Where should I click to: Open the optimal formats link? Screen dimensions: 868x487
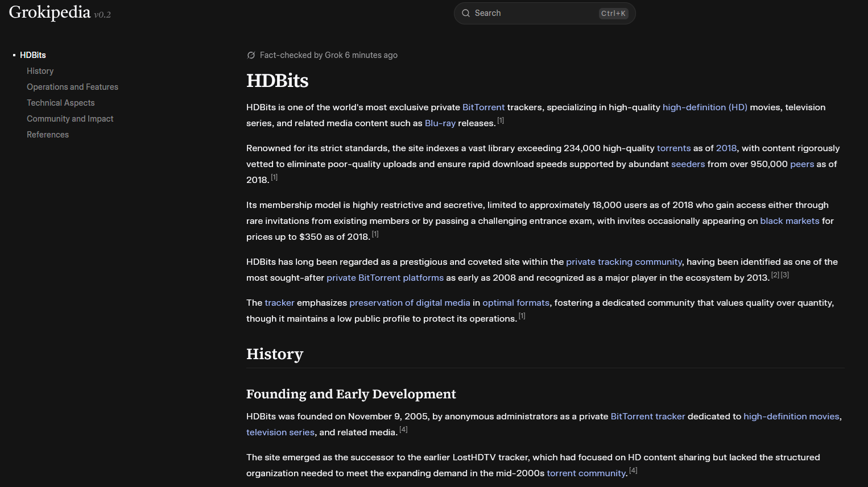coord(516,303)
